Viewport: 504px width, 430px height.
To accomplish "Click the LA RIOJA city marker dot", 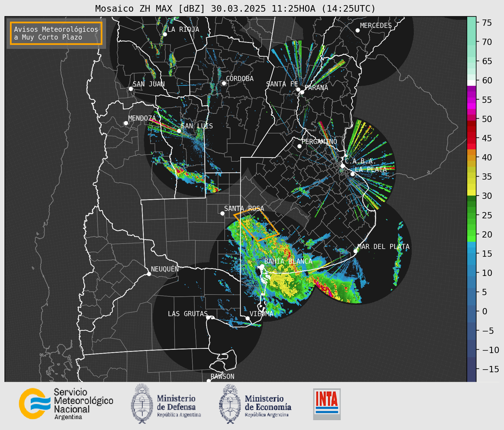I will click(x=165, y=34).
